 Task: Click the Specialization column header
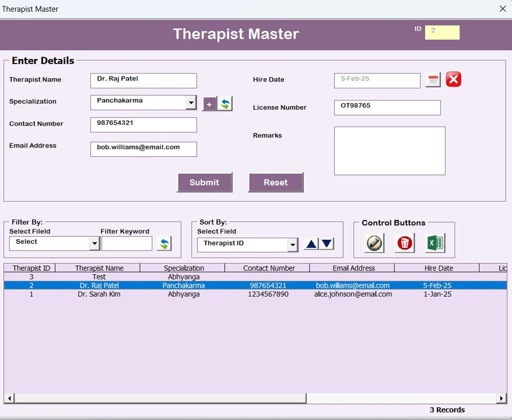183,268
